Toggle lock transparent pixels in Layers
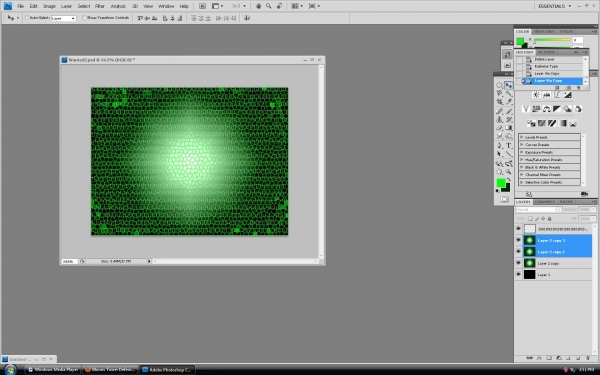This screenshot has height=375, width=600. click(530, 218)
